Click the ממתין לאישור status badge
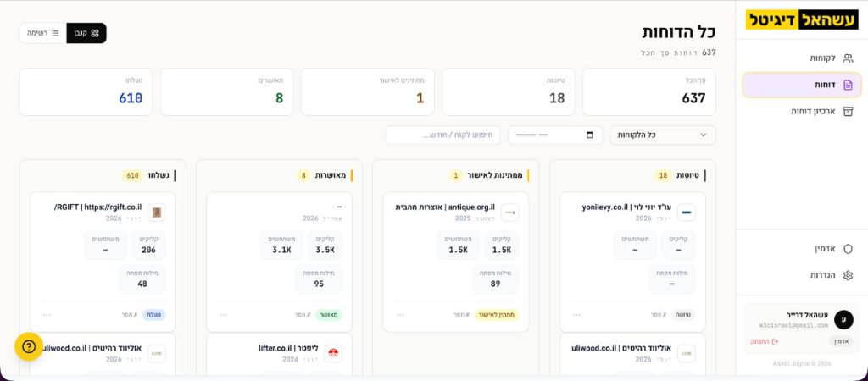 [497, 315]
